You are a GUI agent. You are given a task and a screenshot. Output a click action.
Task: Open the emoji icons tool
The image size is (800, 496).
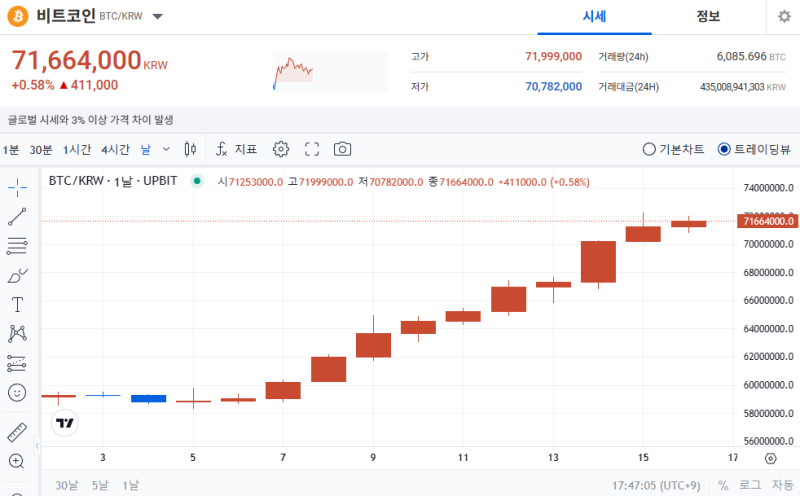click(x=17, y=392)
